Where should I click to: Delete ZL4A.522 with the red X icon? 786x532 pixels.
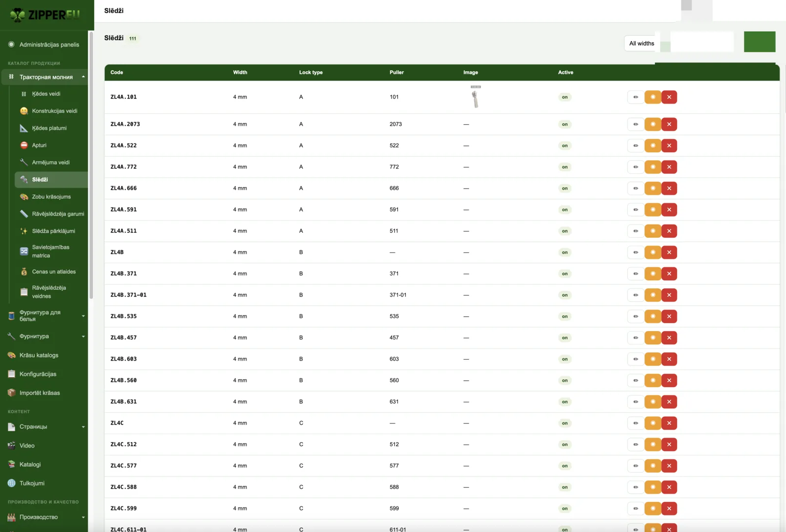(669, 145)
